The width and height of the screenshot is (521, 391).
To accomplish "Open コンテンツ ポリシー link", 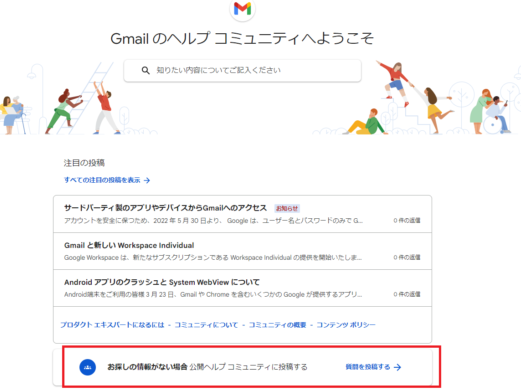I will coord(346,325).
